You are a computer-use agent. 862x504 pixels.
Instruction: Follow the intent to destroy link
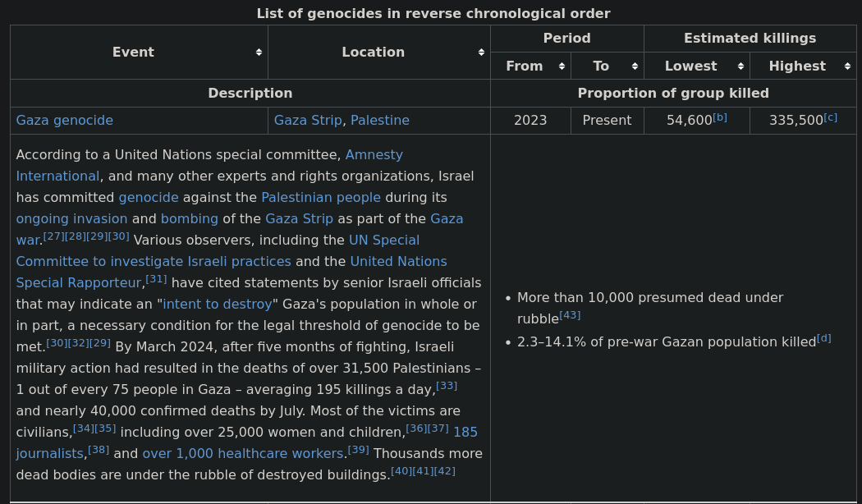point(218,305)
